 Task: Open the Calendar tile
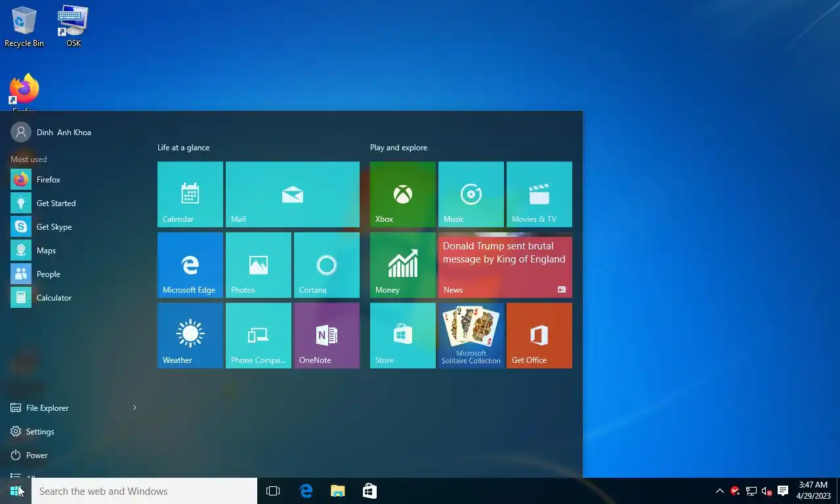pos(190,194)
